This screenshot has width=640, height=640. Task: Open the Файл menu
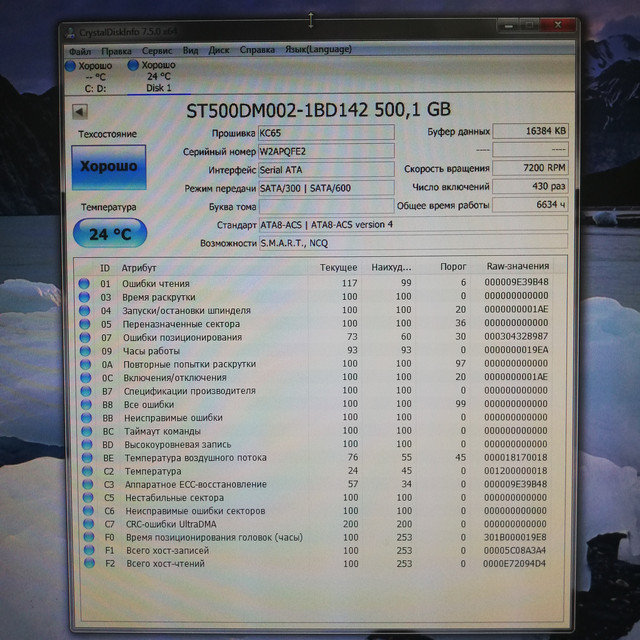80,49
